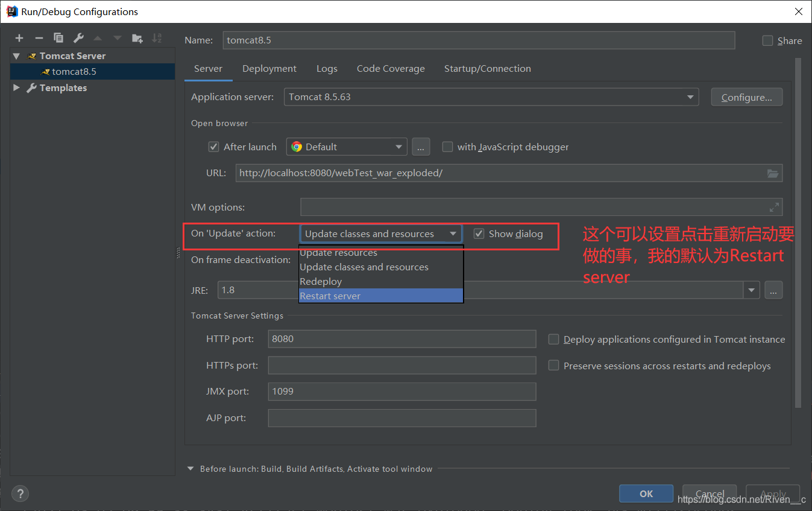
Task: Collapse Tomcat Server tree arrow
Action: click(16, 56)
